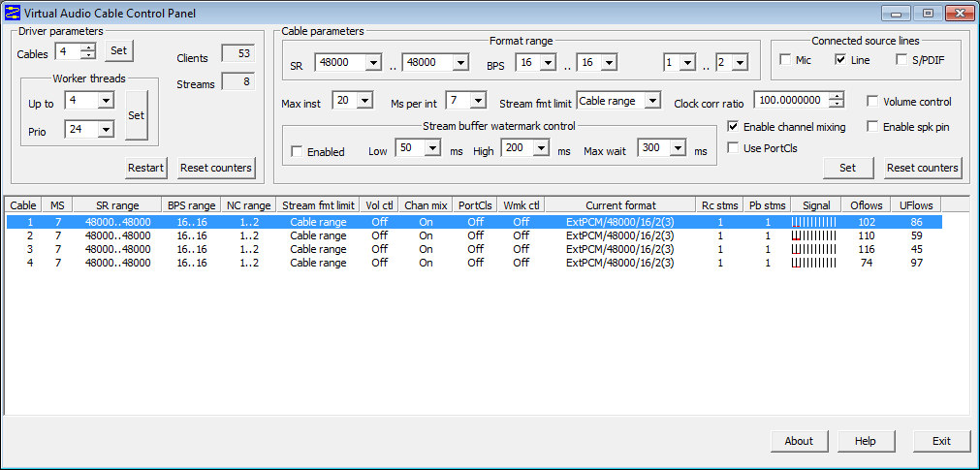Disable Enable channel mixing checkbox

pos(733,127)
